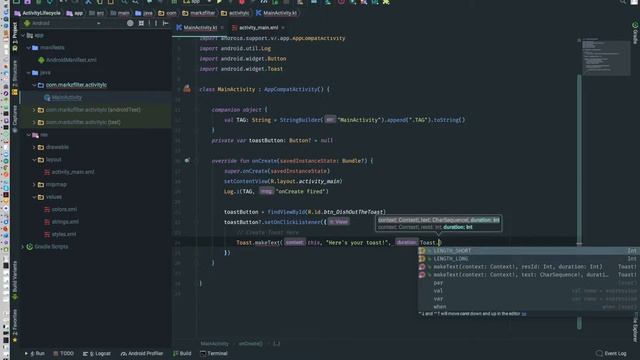The height and width of the screenshot is (360, 640).
Task: Click the src breadcrumb in navigation bar
Action: point(96,13)
